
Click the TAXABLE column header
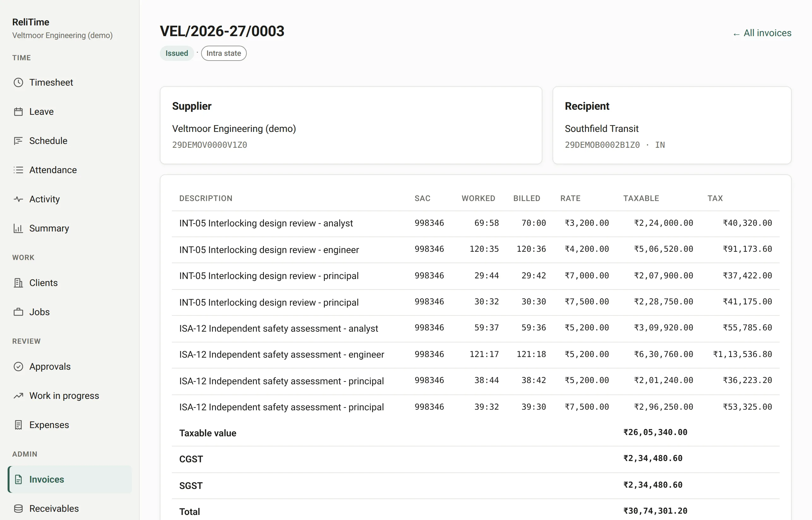pyautogui.click(x=641, y=198)
